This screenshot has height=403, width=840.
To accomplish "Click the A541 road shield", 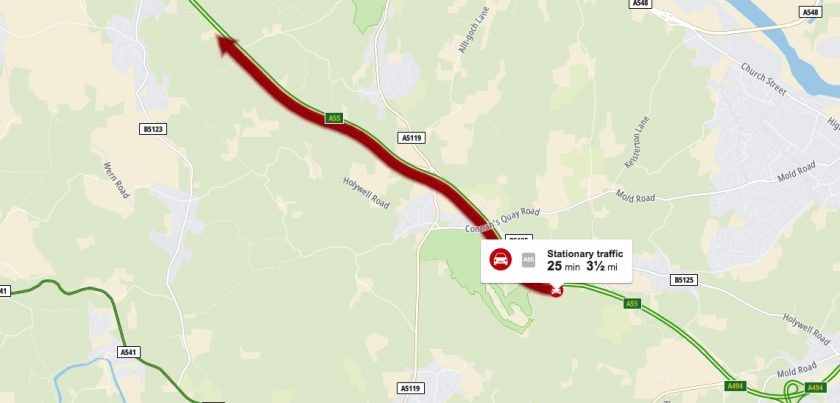I will click(129, 352).
